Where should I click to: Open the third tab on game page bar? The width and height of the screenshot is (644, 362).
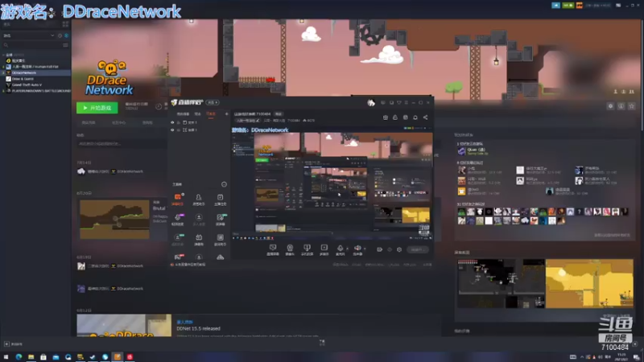147,123
